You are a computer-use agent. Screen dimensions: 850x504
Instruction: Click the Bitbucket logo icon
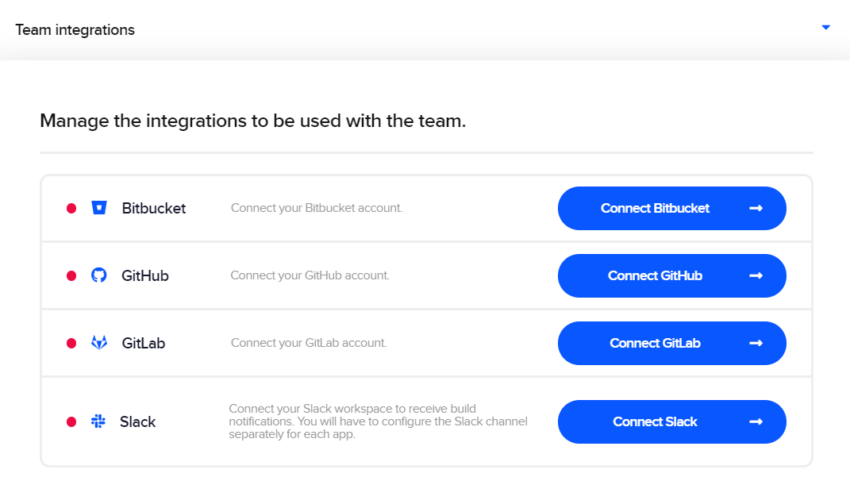tap(98, 208)
